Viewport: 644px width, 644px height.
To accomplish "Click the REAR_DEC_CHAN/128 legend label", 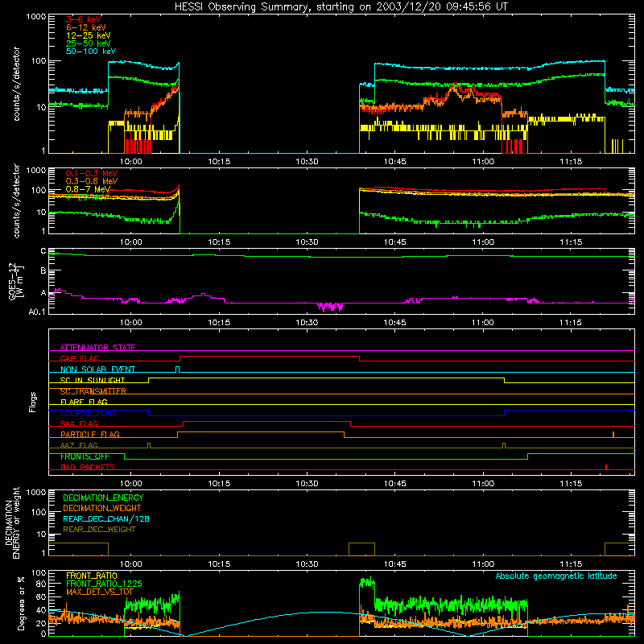I will coord(106,518).
